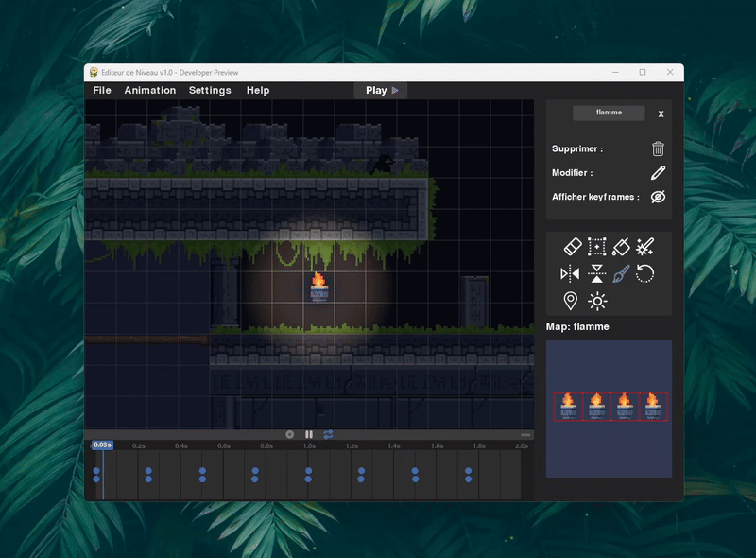Select the lower keyframe dot under 1.0s
The image size is (756, 558).
coord(309,479)
